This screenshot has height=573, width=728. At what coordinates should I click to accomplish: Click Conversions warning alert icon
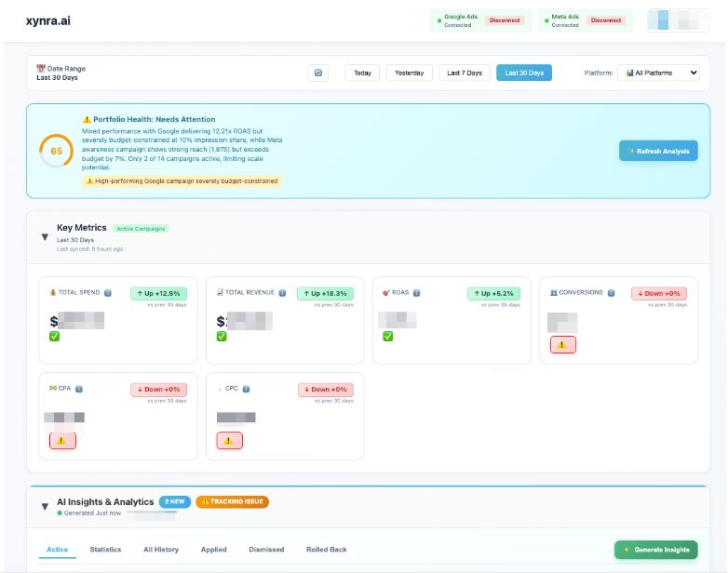pyautogui.click(x=562, y=345)
